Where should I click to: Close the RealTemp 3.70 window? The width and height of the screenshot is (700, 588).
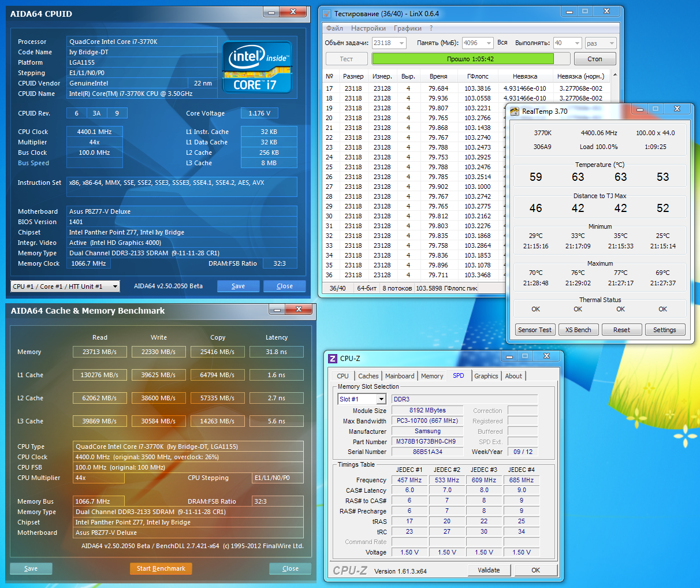click(x=677, y=109)
